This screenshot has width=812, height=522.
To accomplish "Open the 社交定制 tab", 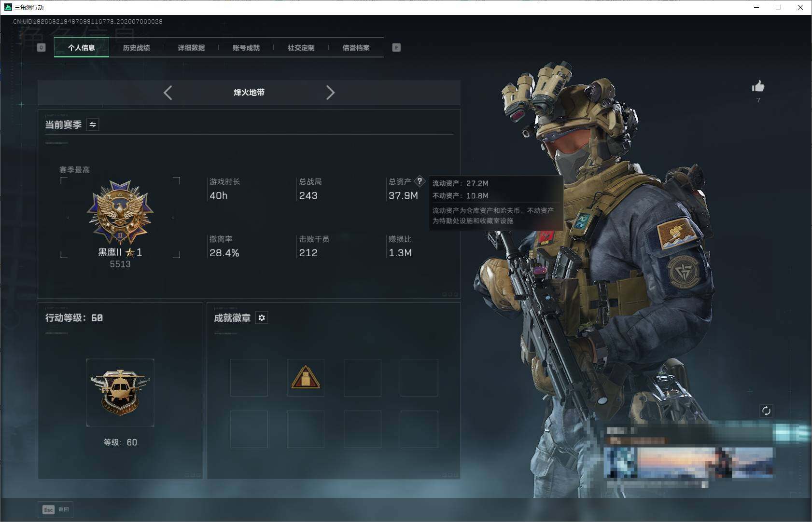I will pos(301,47).
